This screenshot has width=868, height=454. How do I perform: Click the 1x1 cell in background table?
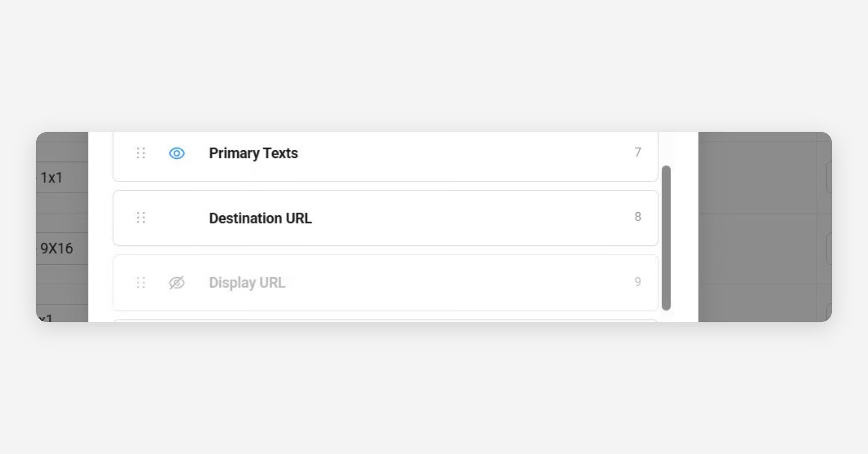click(x=52, y=178)
